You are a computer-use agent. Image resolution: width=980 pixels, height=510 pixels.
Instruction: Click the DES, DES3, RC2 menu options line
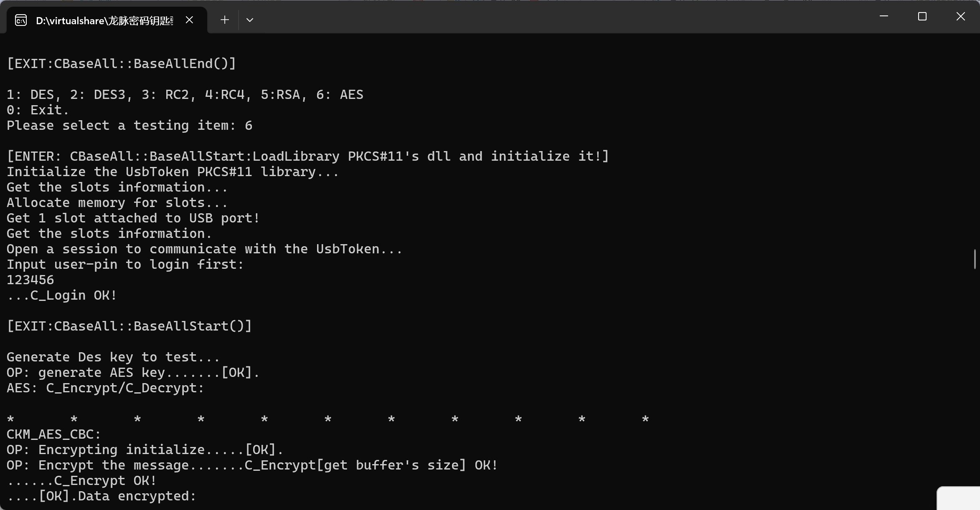[x=185, y=94]
